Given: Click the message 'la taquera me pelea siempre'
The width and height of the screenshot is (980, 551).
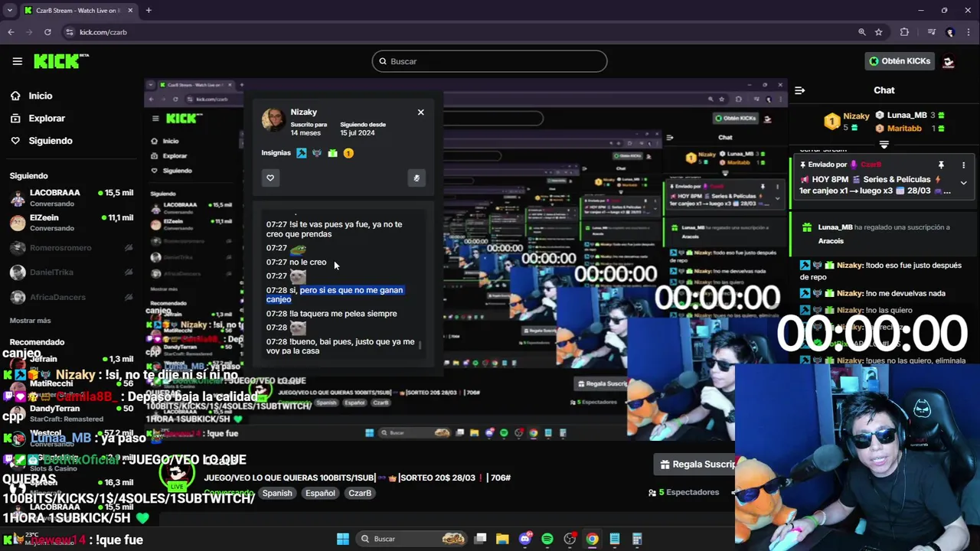Looking at the screenshot, I should 332,314.
